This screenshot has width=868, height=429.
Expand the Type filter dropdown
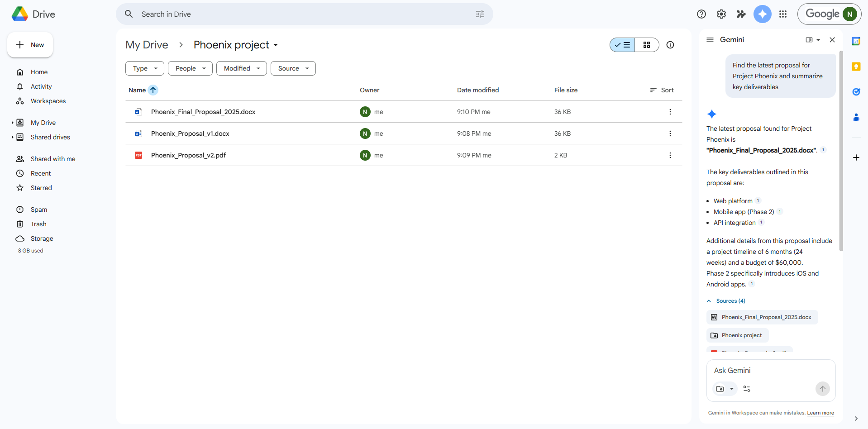click(x=144, y=68)
